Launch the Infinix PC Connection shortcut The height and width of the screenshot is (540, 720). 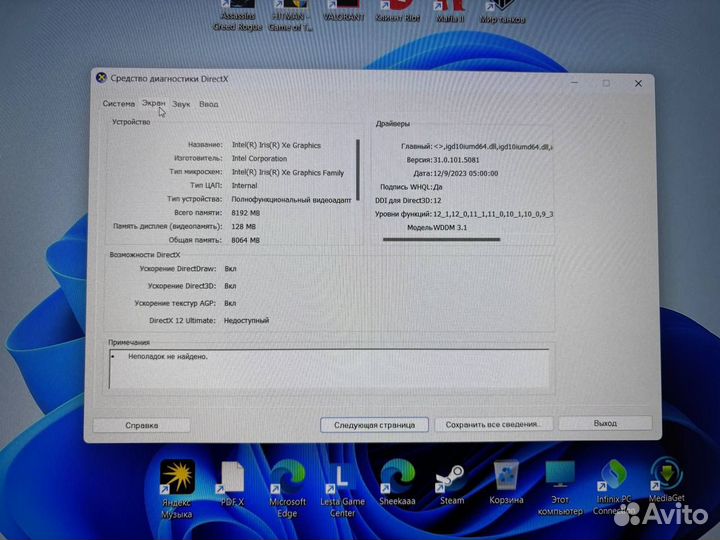coord(612,475)
